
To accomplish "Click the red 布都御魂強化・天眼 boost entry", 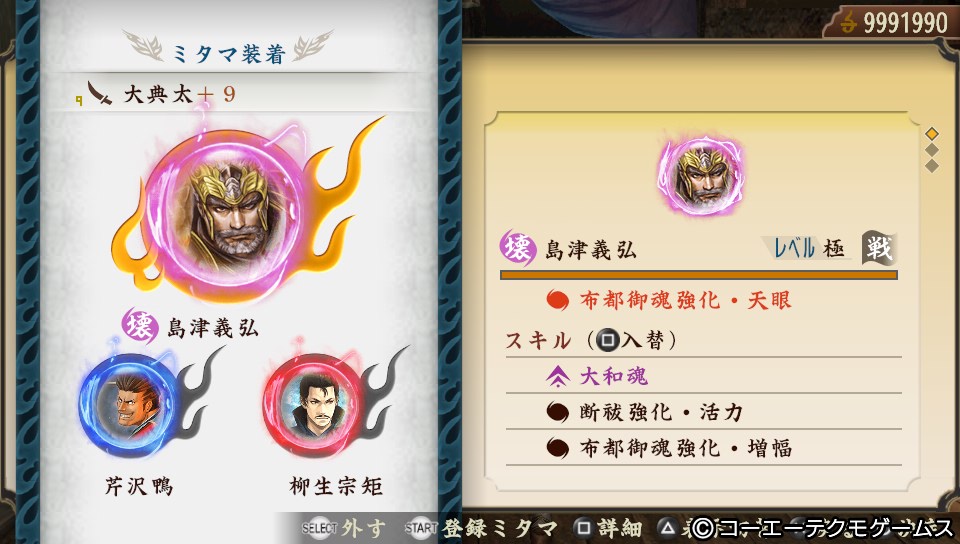I will click(x=669, y=300).
